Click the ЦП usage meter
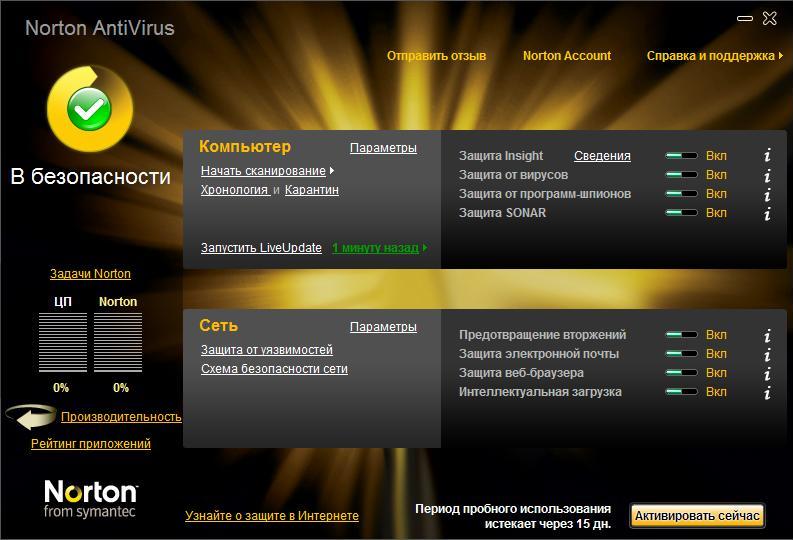The image size is (793, 540). [x=63, y=342]
